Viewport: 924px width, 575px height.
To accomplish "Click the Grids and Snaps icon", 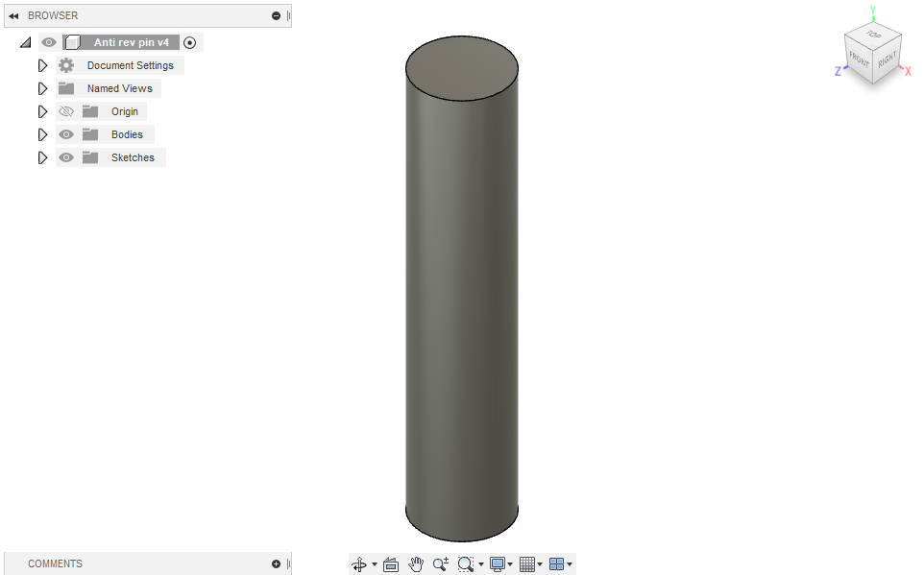I will pos(525,564).
